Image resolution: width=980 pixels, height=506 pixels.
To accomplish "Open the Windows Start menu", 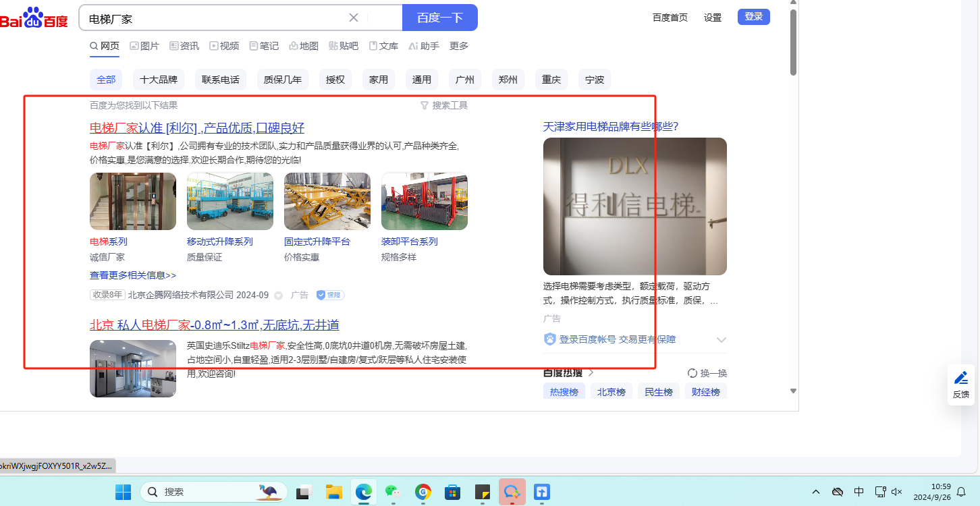I will click(124, 492).
